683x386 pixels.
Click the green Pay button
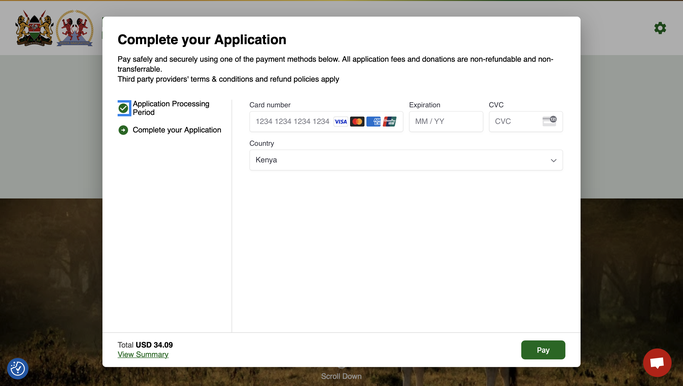(543, 350)
